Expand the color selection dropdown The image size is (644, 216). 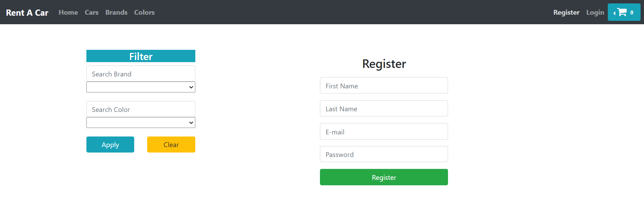coord(141,123)
